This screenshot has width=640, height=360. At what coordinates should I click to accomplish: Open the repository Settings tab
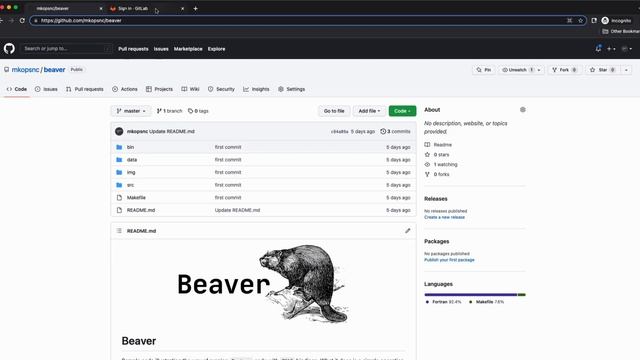tap(291, 89)
